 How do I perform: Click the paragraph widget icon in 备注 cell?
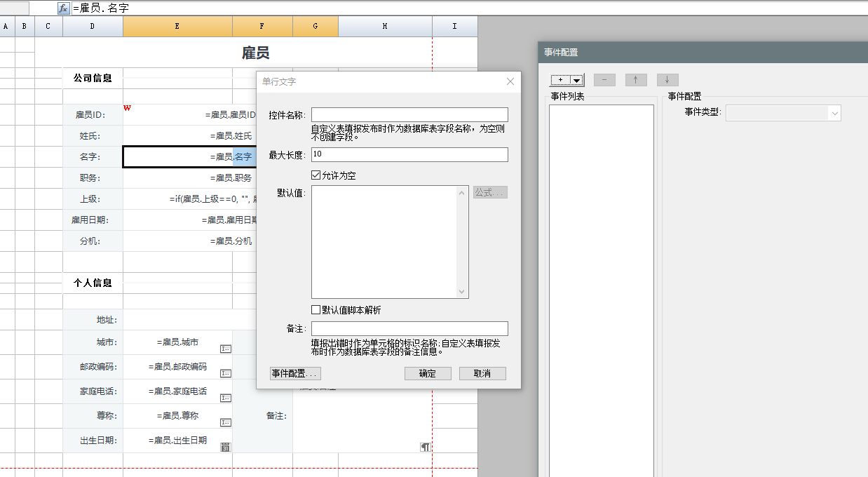(x=425, y=447)
